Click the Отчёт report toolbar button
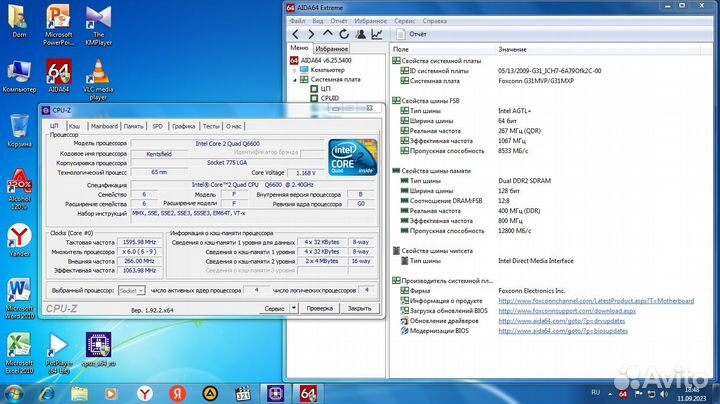Screen dimensions: 720x404 click(411, 34)
